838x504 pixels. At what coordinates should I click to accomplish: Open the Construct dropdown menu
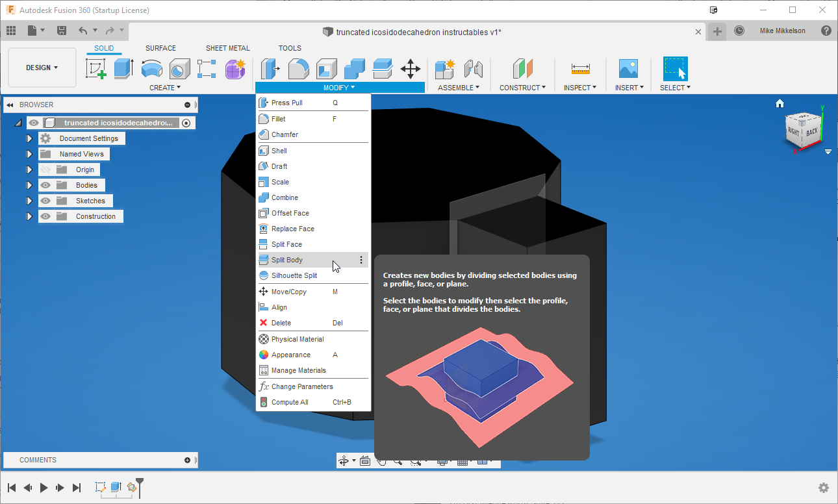click(522, 87)
